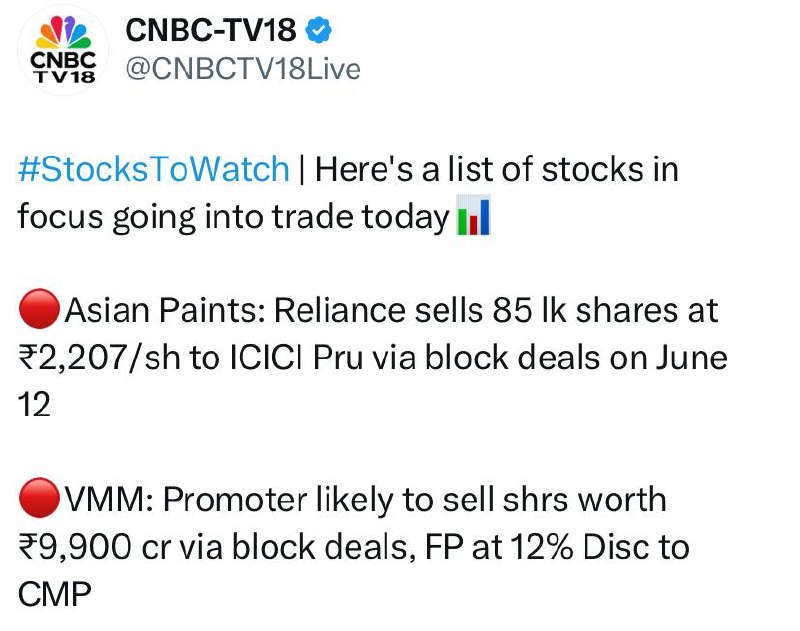Click the CNBC-TV18 display name
The width and height of the screenshot is (800, 631).
(211, 30)
